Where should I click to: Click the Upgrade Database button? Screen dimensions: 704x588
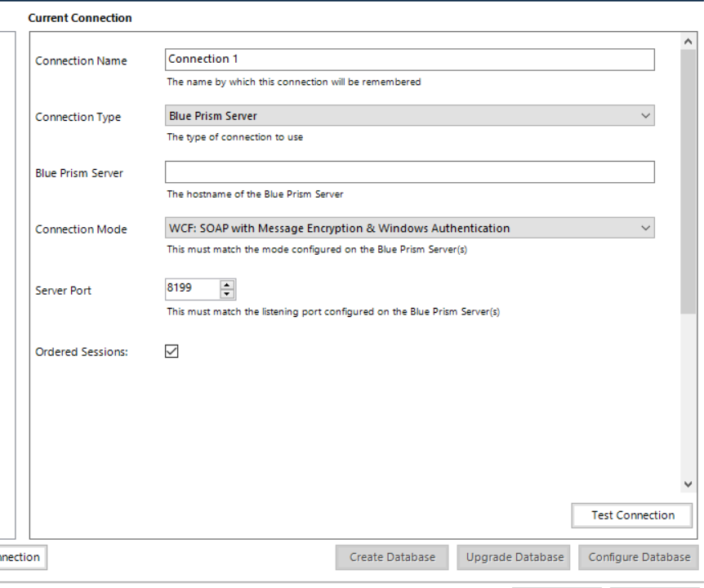515,557
